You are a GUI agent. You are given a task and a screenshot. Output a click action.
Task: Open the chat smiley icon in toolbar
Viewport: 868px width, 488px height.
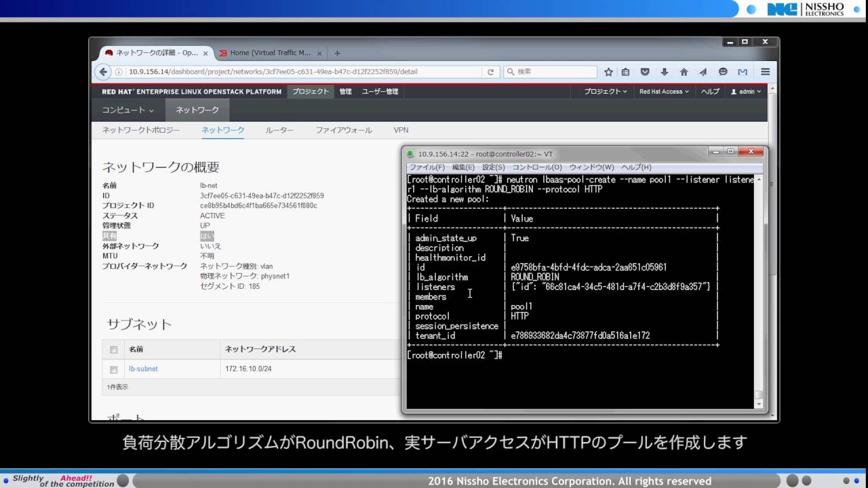tap(723, 72)
